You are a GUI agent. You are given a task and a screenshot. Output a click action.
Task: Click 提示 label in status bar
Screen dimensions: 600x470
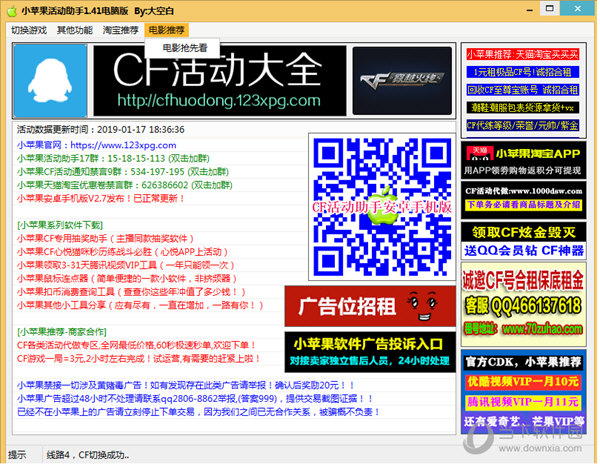(x=17, y=455)
